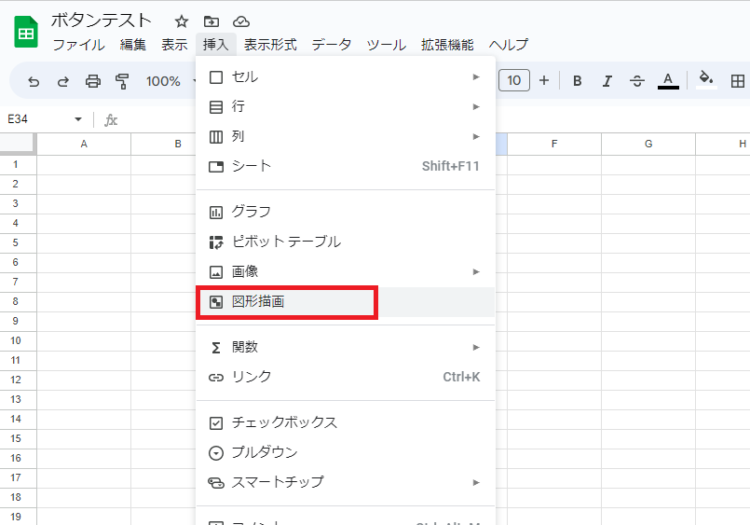This screenshot has height=525, width=750.
Task: Click the fx formula bar icon
Action: [111, 120]
